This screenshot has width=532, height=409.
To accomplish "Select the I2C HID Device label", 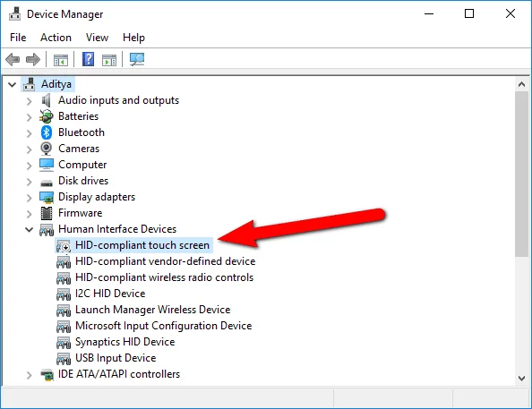I will (110, 294).
